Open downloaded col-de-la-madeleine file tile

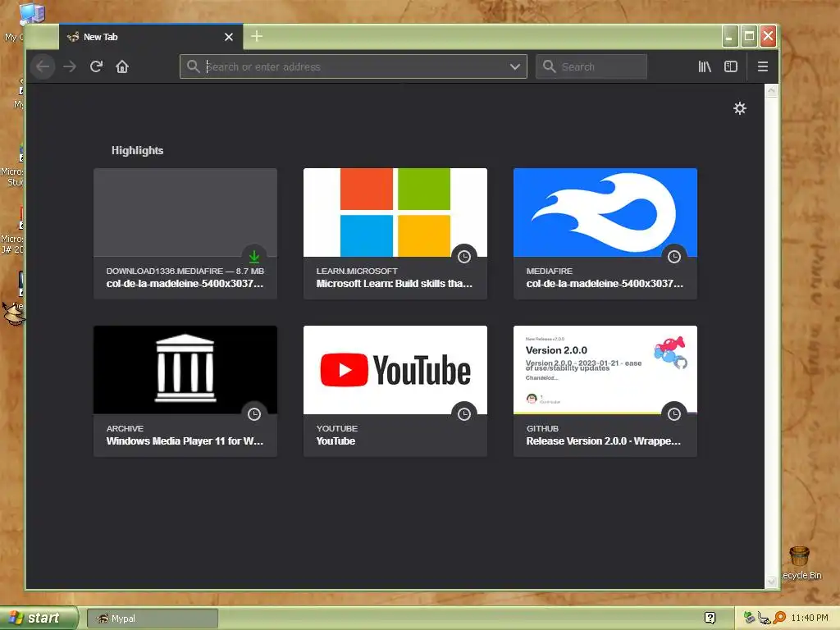click(185, 234)
